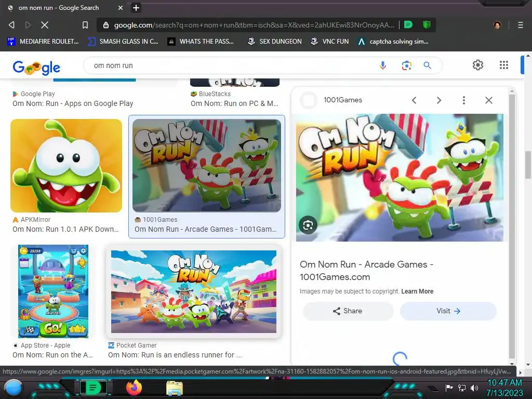Open the APKMirror Om Nom thumbnail
The image size is (532, 399).
click(66, 166)
